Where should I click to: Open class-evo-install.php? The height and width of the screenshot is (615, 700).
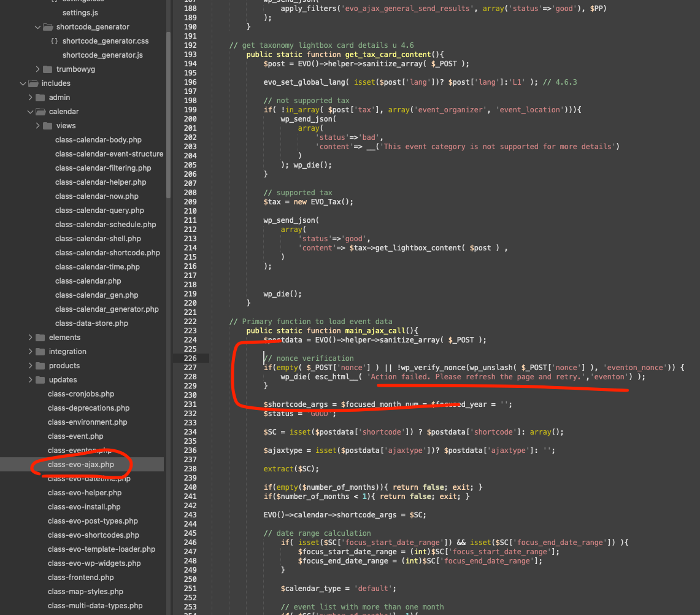(x=84, y=507)
